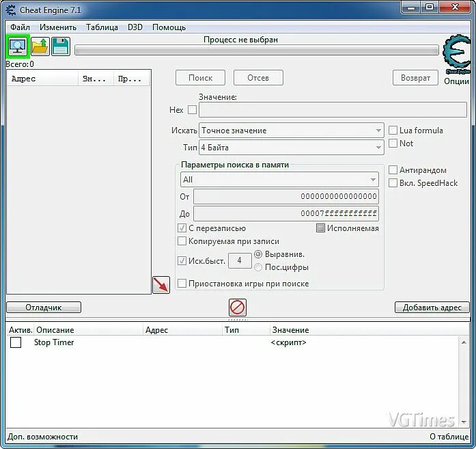Click the От start address field
476x449 pixels.
(286, 196)
